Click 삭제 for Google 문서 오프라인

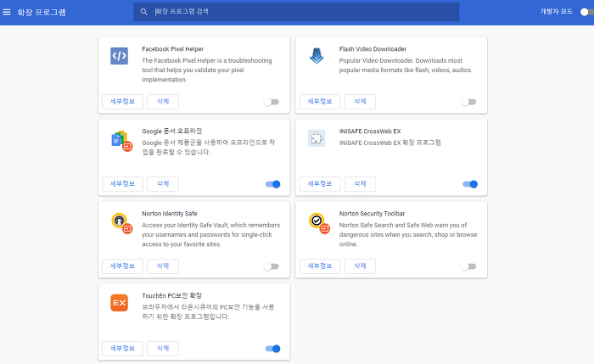point(163,184)
